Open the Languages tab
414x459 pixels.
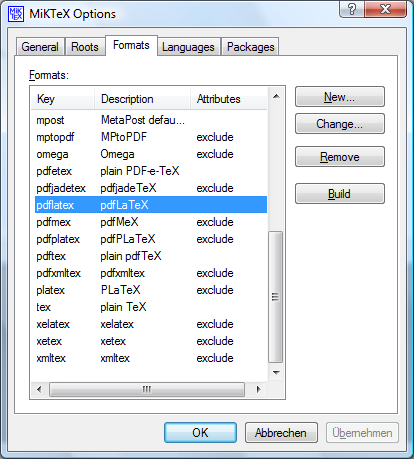pyautogui.click(x=188, y=47)
